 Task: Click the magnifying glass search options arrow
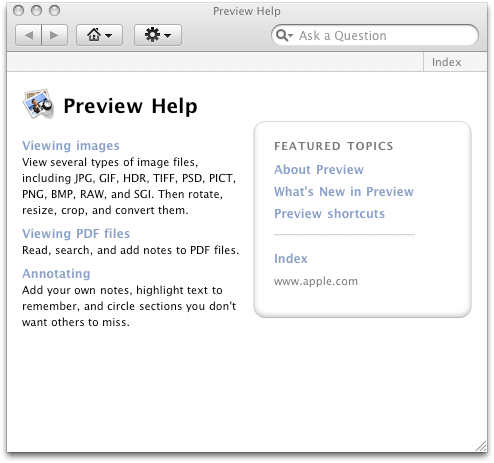tap(284, 35)
